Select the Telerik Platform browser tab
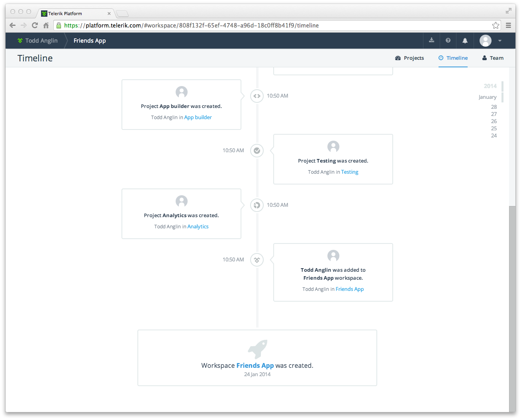Viewport: 521px width, 420px height. click(x=76, y=14)
